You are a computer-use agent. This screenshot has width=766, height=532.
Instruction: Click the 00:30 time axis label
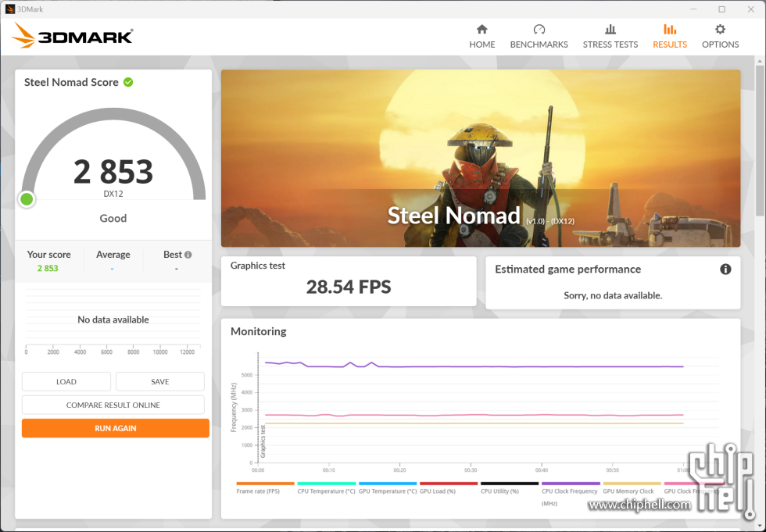click(471, 470)
